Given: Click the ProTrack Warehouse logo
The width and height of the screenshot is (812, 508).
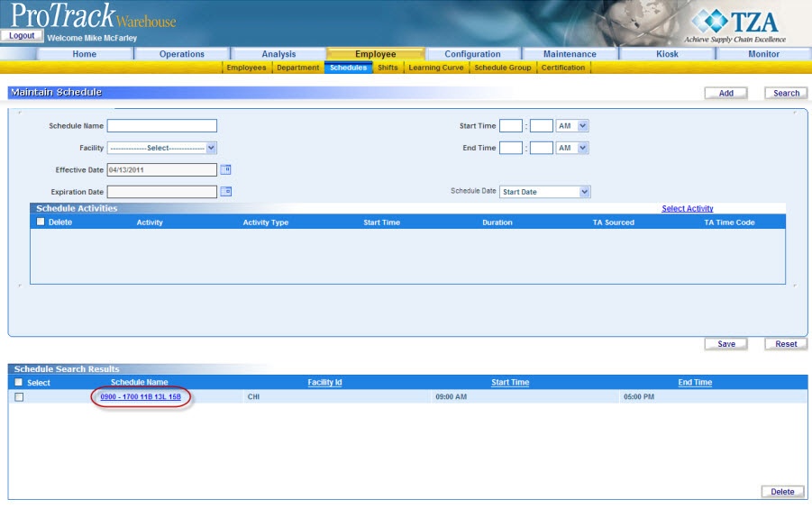Looking at the screenshot, I should [x=93, y=15].
